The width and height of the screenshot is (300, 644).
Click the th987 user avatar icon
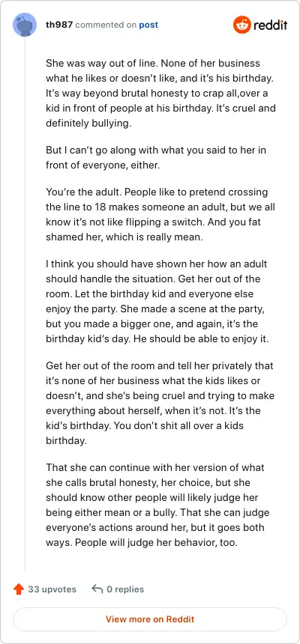point(25,25)
